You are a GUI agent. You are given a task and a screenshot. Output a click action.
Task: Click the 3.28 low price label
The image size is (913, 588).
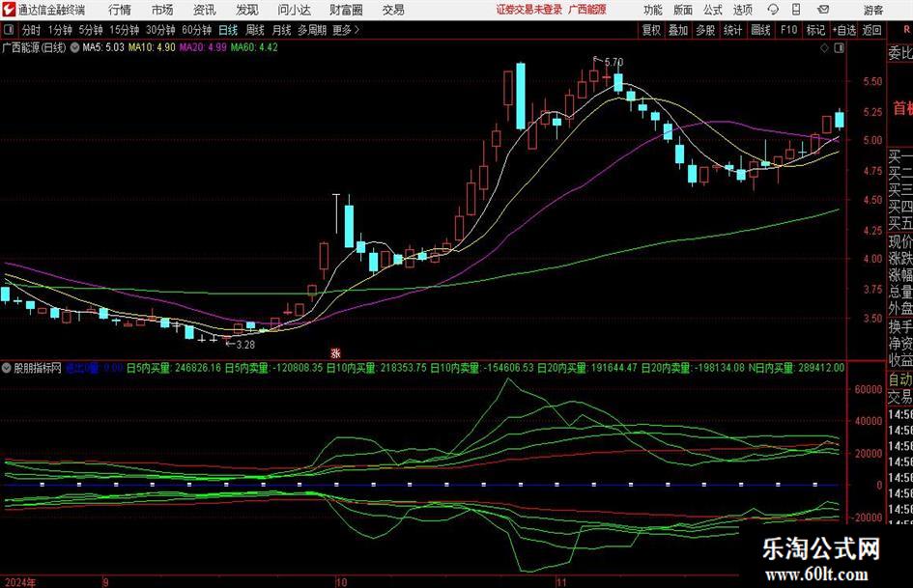[245, 345]
